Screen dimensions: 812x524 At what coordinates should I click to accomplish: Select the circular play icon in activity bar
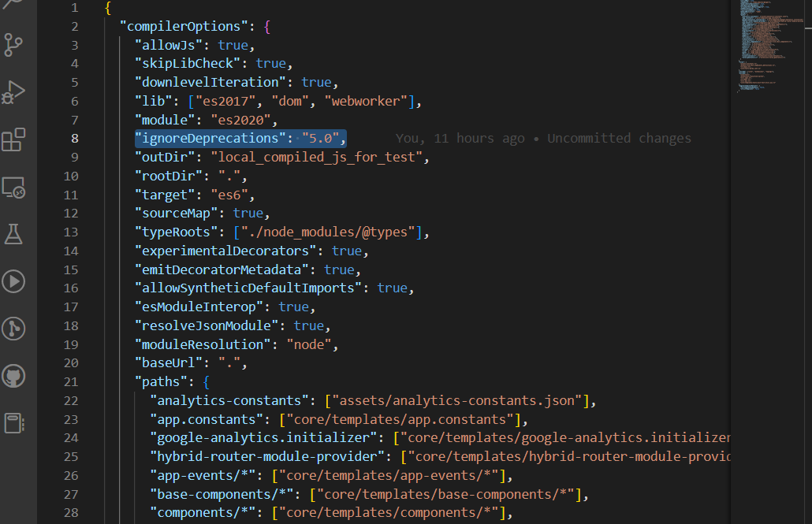(14, 281)
